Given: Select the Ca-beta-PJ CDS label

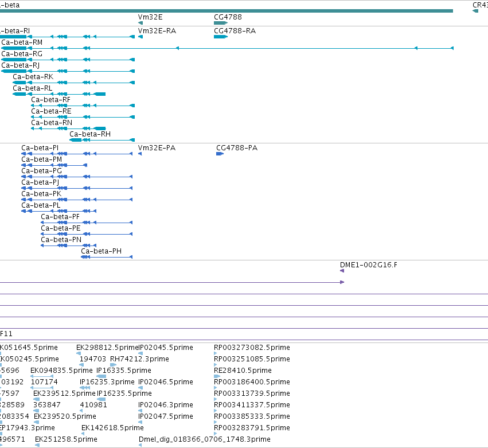Looking at the screenshot, I should tap(40, 182).
